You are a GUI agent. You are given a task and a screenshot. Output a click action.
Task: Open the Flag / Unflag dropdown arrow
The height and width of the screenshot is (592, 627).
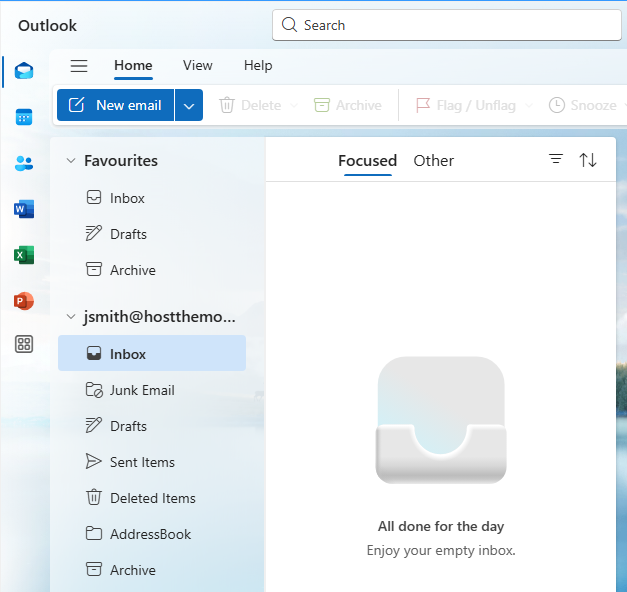pyautogui.click(x=529, y=106)
